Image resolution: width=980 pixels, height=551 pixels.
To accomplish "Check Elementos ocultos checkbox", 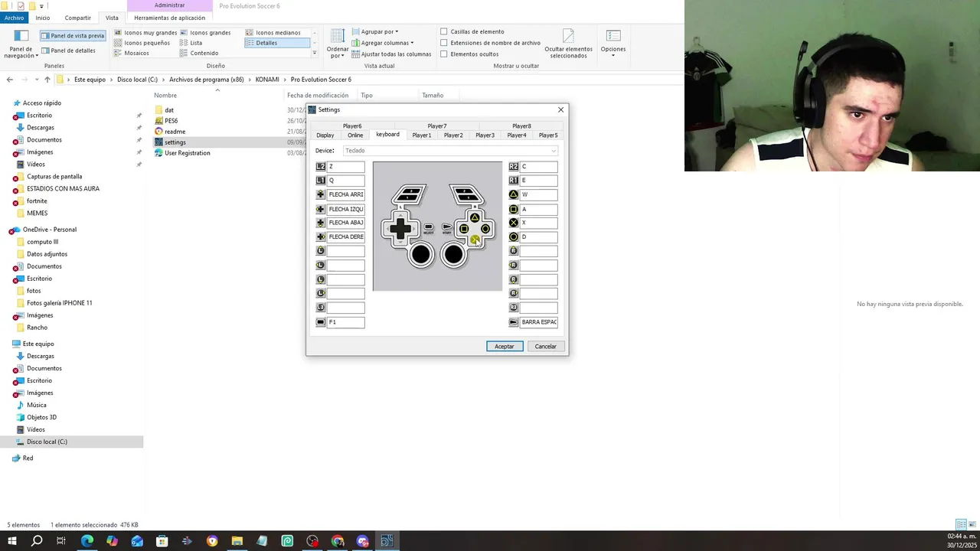I will point(444,54).
